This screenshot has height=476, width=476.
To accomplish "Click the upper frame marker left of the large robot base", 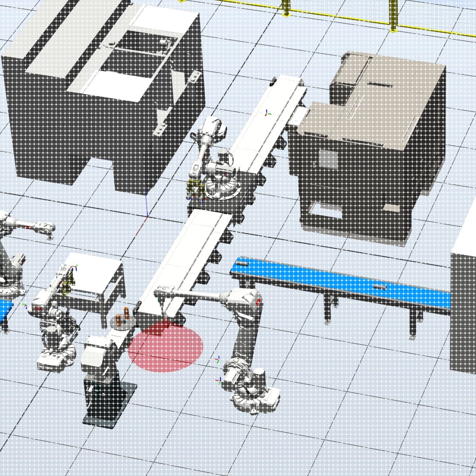I will [218, 360].
